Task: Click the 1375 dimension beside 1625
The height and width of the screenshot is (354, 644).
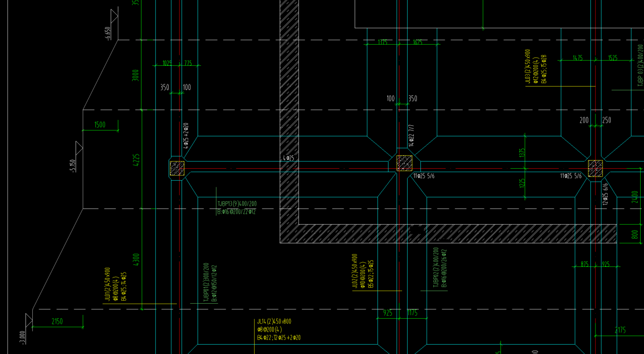Action: [x=382, y=42]
